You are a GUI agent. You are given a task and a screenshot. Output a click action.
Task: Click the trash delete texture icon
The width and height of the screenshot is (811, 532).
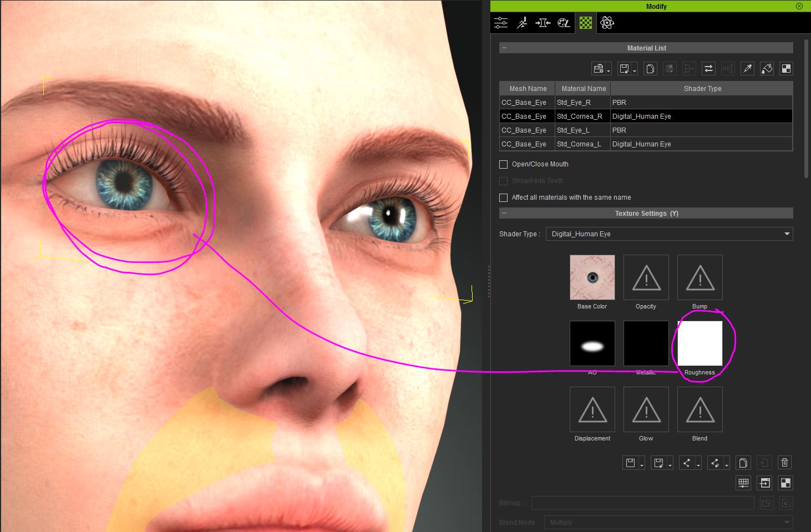click(784, 463)
